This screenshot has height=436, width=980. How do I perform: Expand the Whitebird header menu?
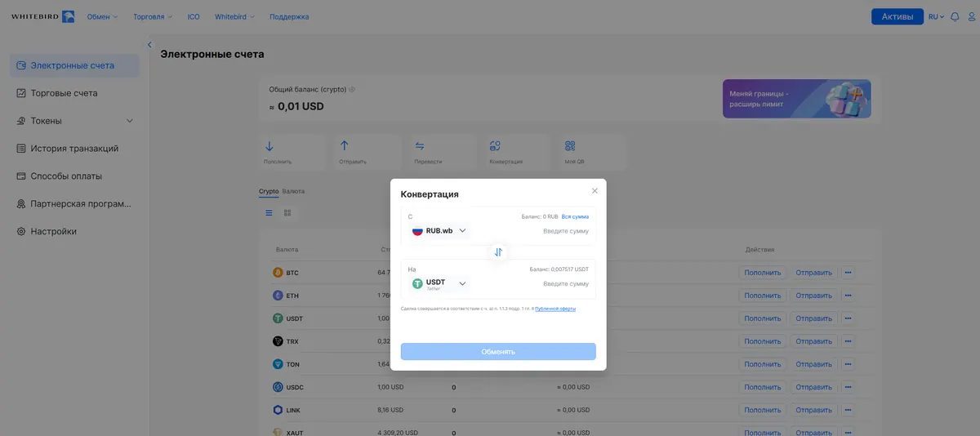234,16
